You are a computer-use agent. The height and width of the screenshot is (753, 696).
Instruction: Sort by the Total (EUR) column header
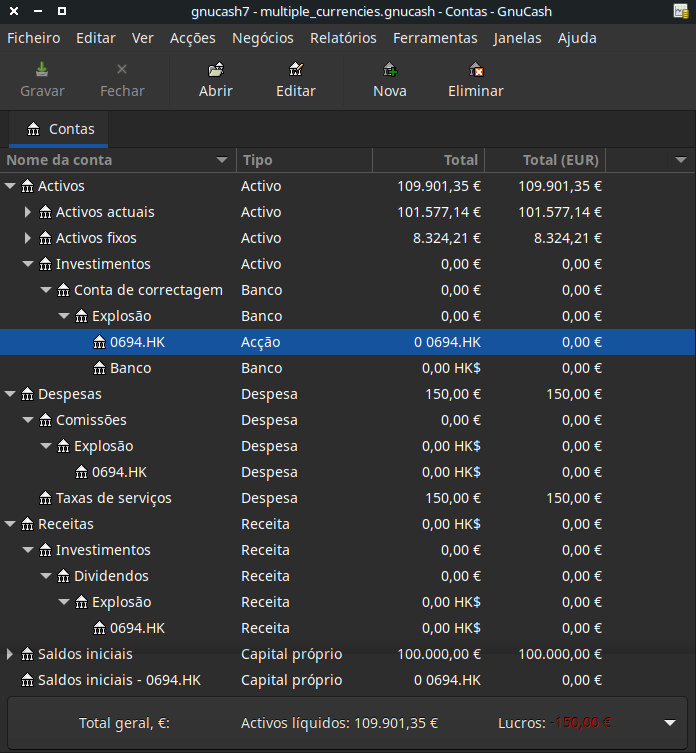560,160
